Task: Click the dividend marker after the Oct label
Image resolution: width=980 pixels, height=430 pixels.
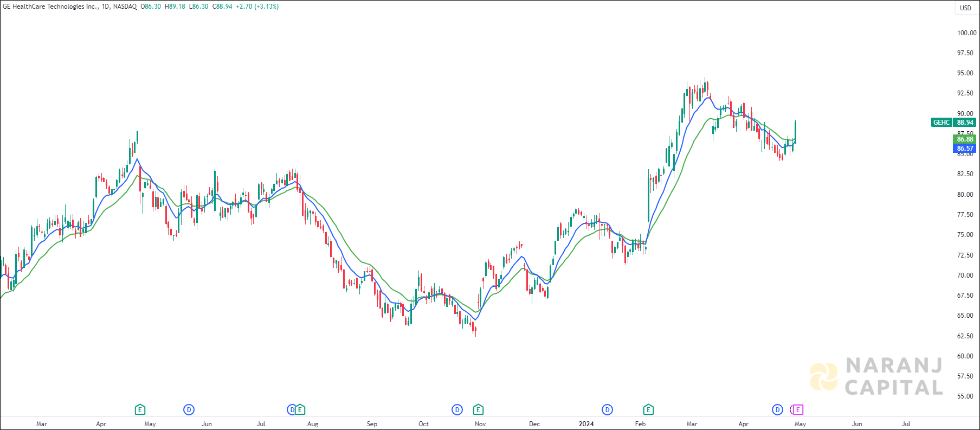Action: 457,409
